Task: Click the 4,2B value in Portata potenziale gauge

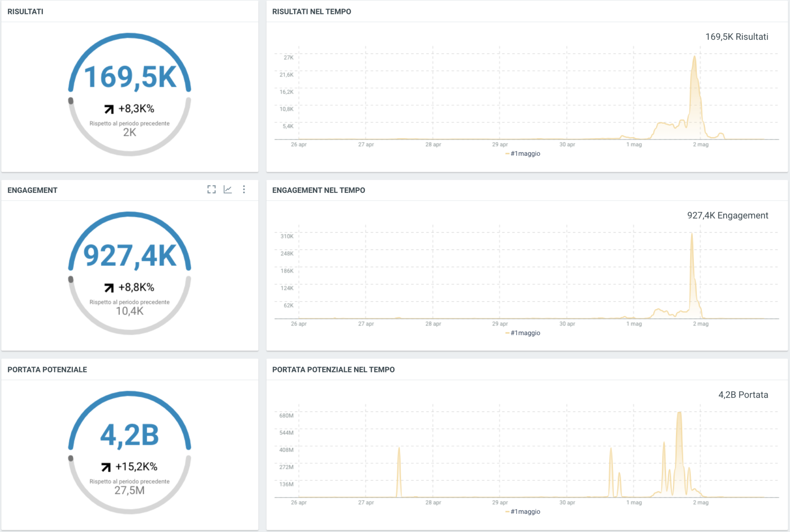Action: pyautogui.click(x=130, y=435)
